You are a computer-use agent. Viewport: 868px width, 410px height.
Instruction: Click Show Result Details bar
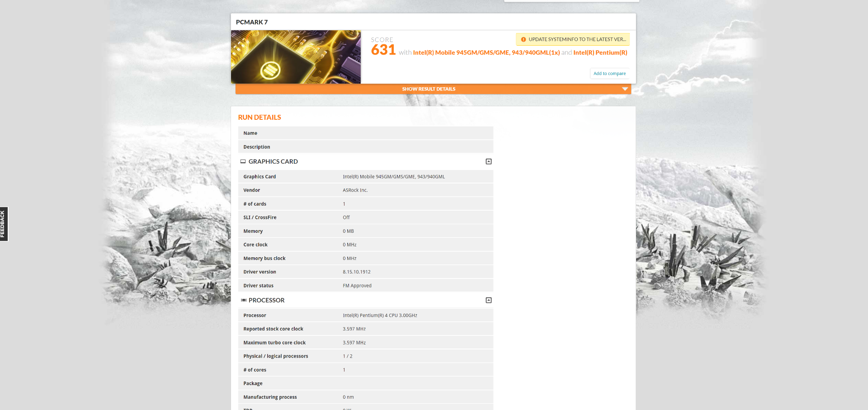click(x=433, y=89)
